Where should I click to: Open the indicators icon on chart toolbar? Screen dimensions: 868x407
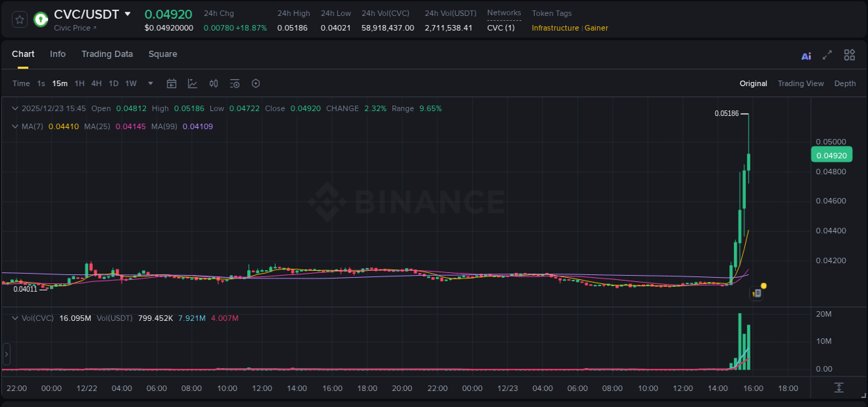(214, 83)
